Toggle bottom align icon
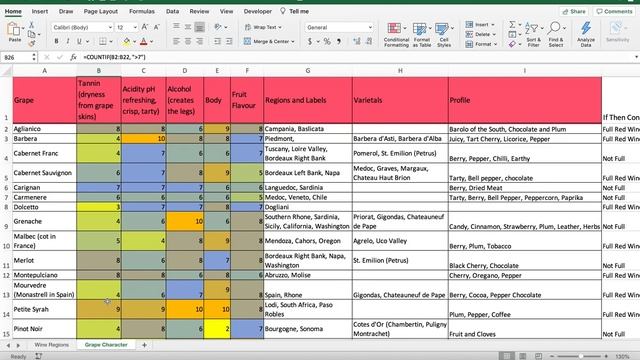640x360 pixels. tap(199, 27)
